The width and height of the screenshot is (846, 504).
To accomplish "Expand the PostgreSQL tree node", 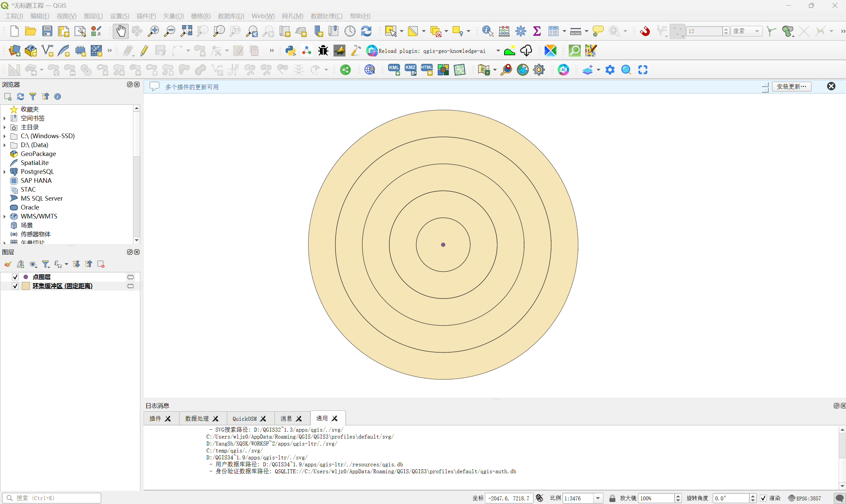I will tap(4, 172).
